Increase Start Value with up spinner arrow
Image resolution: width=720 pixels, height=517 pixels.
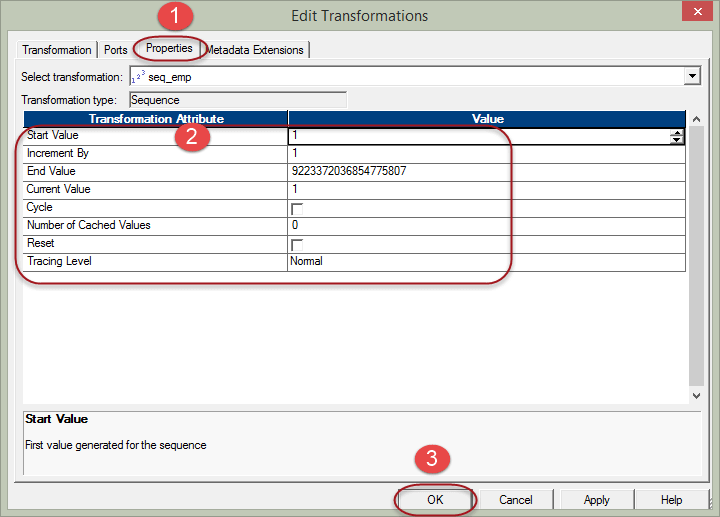(x=677, y=132)
